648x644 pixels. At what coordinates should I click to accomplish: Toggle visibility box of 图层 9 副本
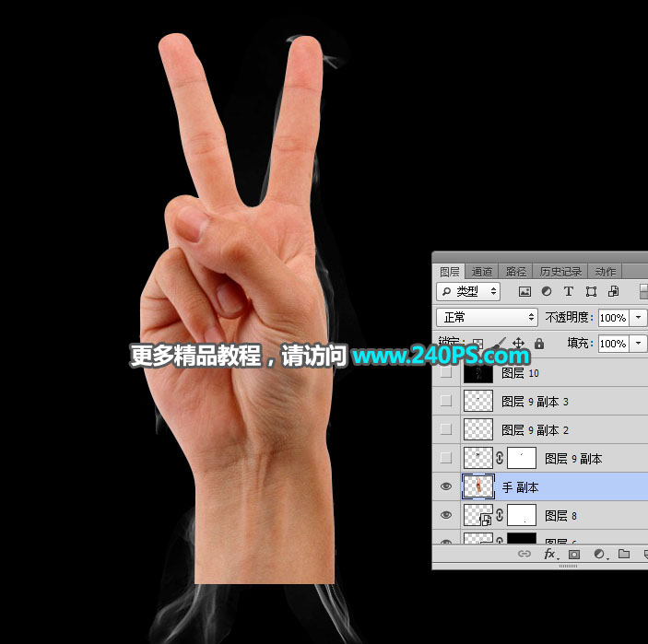click(446, 458)
